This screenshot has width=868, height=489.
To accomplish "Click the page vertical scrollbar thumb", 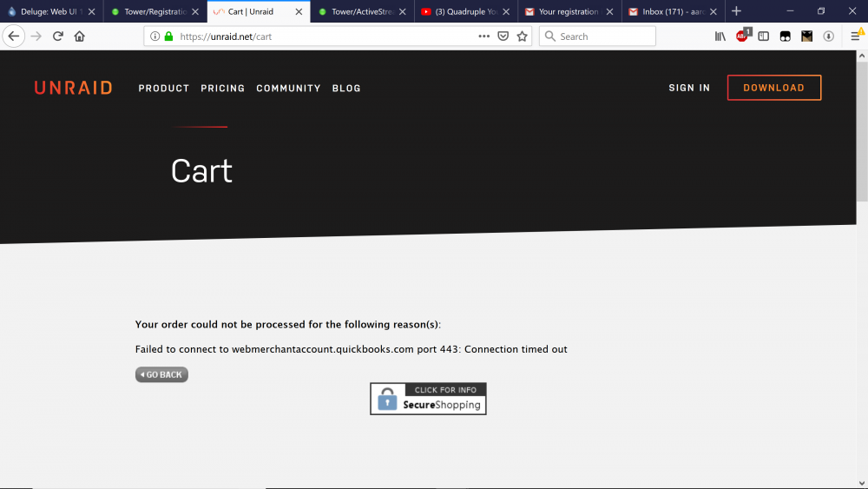I will coord(862,132).
